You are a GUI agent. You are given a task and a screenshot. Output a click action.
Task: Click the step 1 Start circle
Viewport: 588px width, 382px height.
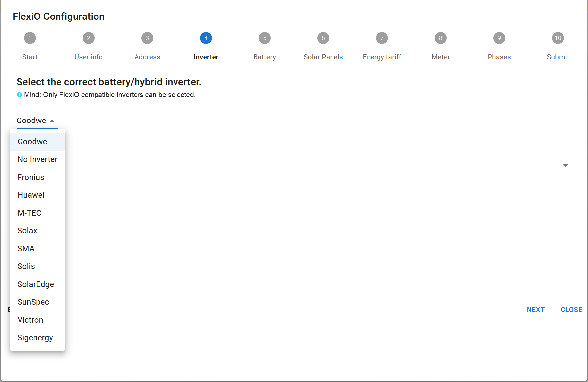click(30, 38)
